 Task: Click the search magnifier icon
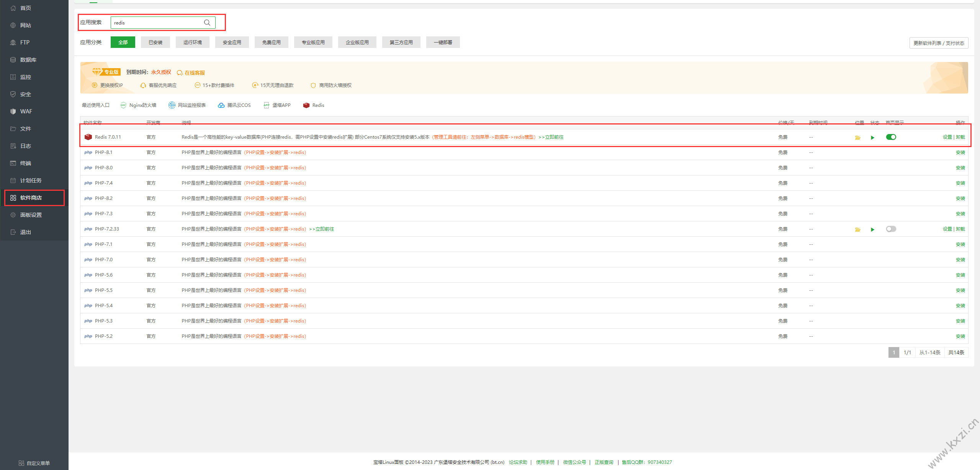(x=207, y=23)
